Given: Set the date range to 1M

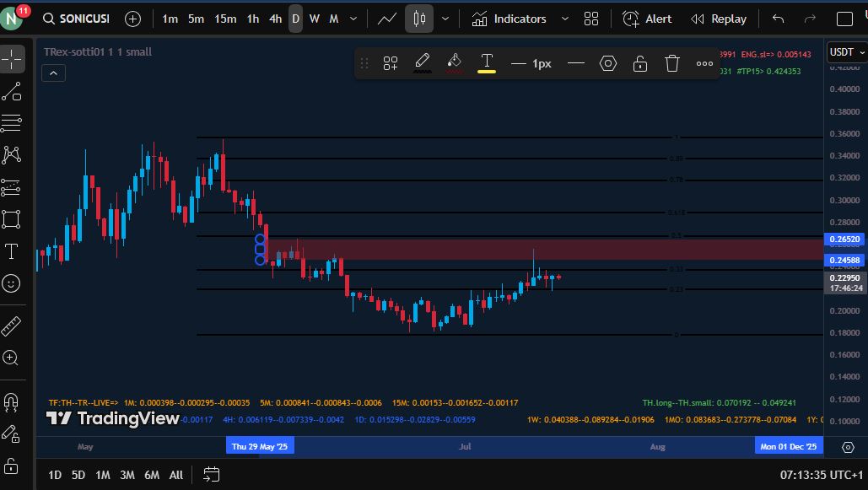Looking at the screenshot, I should (x=102, y=475).
